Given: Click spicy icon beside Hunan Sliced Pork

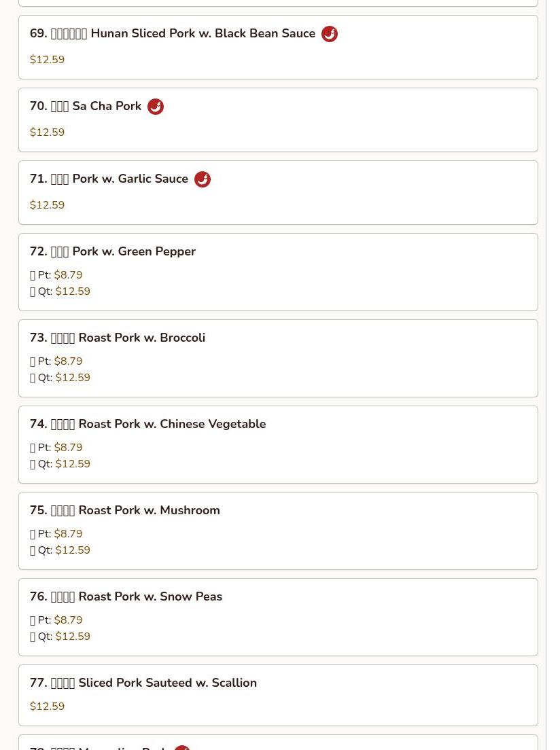Looking at the screenshot, I should point(329,34).
